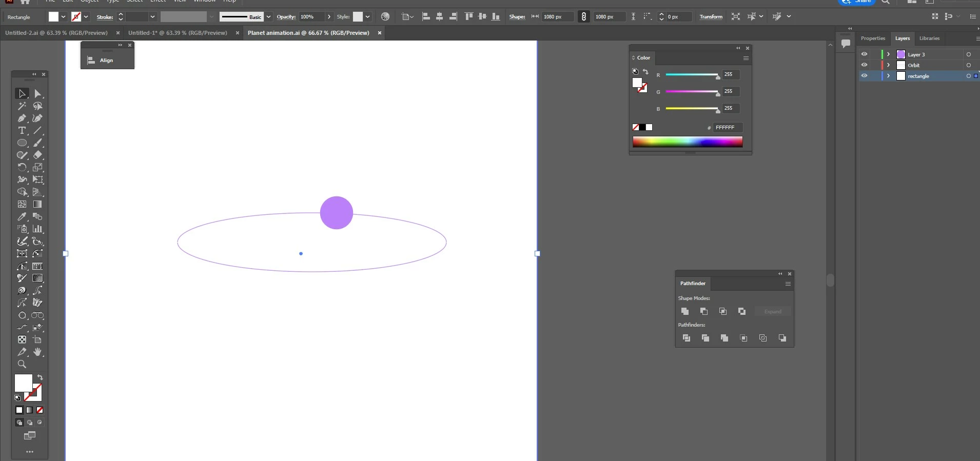Expand the Opacity arrow next to 100%
980x461 pixels.
click(329, 17)
